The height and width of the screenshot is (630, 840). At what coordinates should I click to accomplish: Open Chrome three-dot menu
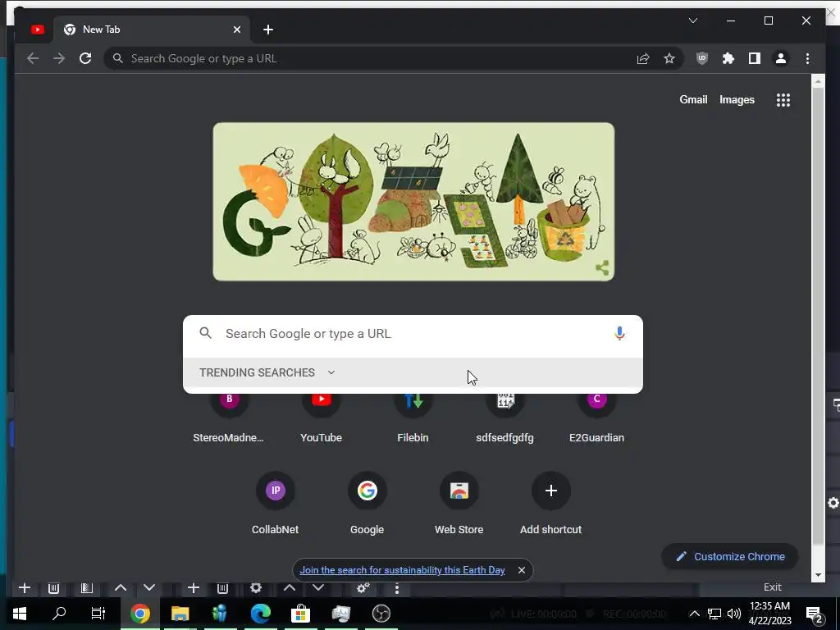point(807,58)
